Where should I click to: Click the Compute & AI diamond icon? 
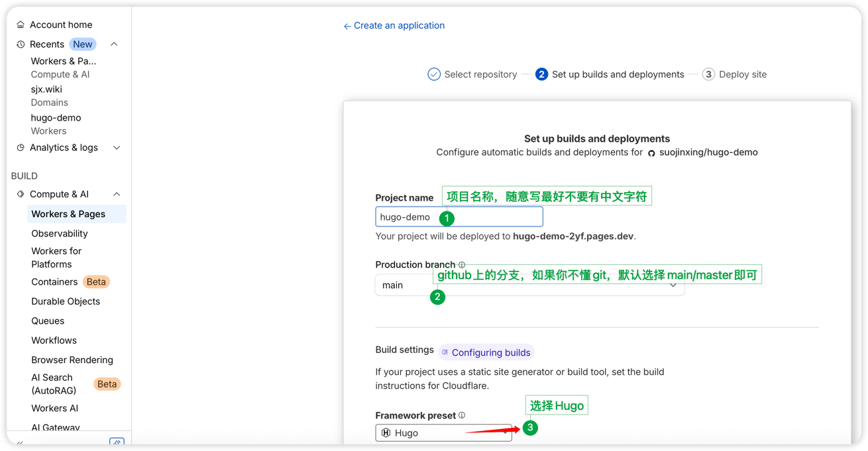21,194
